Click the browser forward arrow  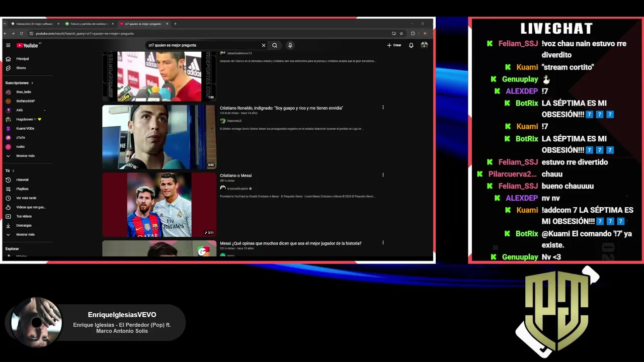click(13, 34)
